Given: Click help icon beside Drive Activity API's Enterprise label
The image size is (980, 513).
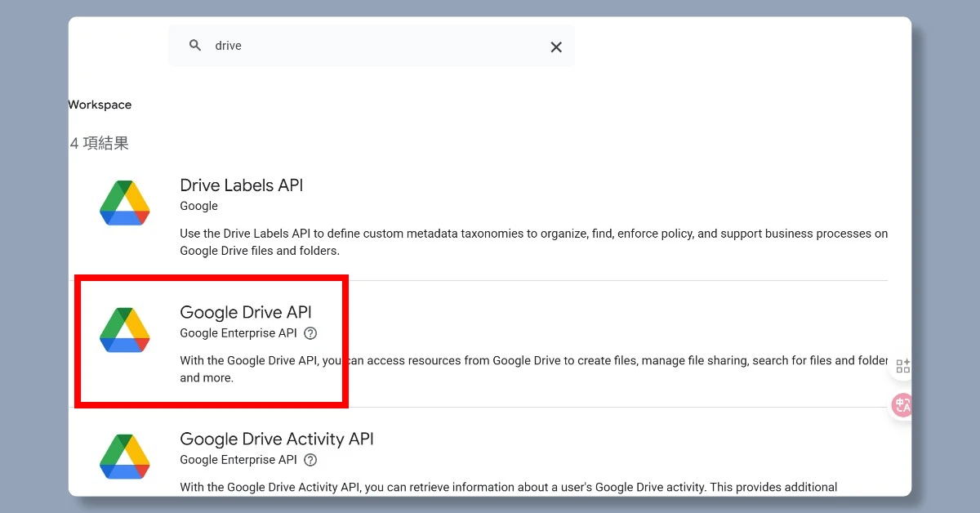Looking at the screenshot, I should pyautogui.click(x=310, y=460).
